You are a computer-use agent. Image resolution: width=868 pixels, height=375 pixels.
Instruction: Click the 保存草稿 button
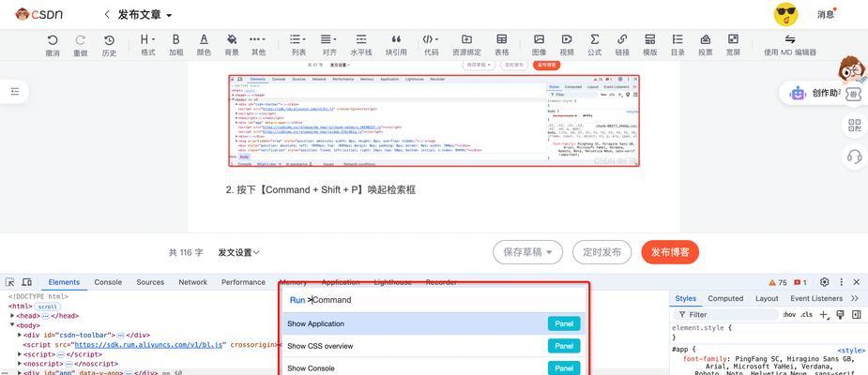(x=527, y=253)
